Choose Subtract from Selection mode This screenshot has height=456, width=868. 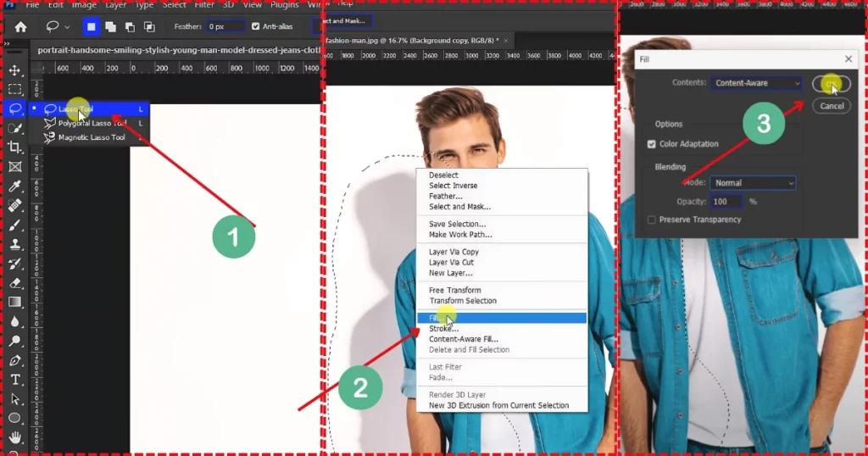(130, 26)
